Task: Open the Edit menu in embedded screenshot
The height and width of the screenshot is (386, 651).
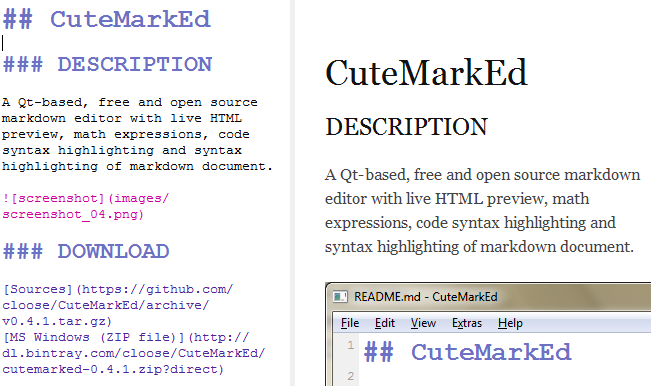Action: point(384,323)
